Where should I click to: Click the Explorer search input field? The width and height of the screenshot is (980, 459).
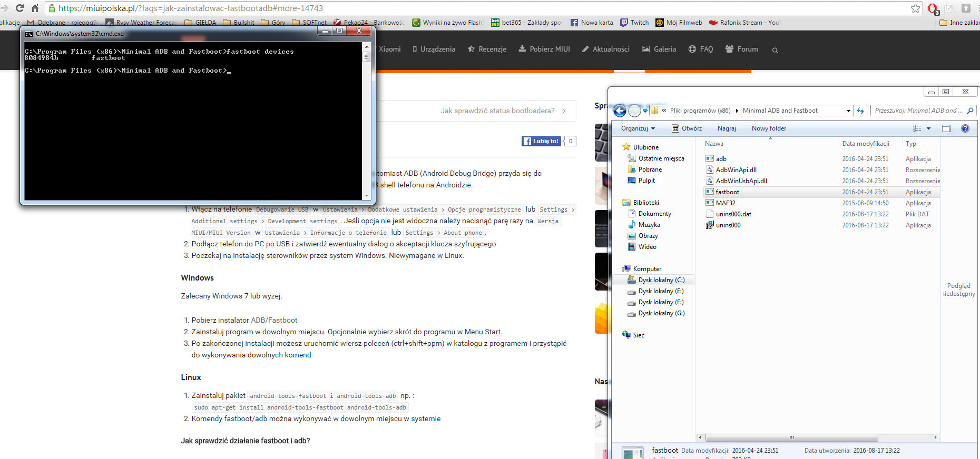[919, 111]
